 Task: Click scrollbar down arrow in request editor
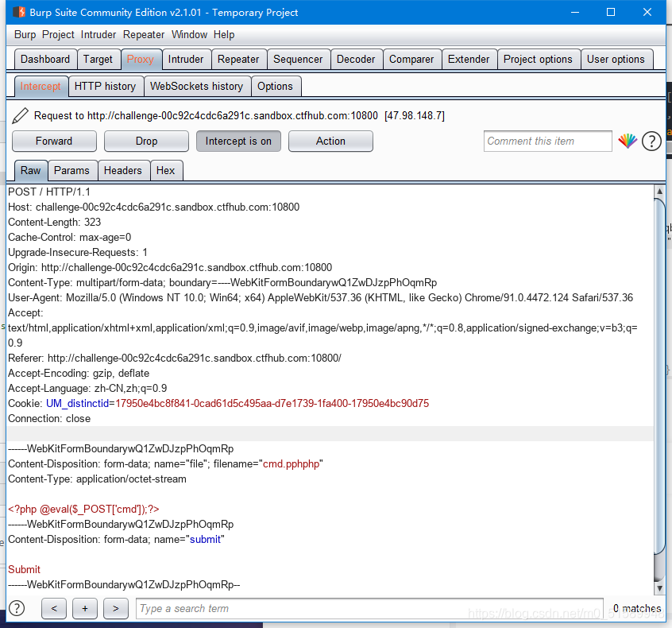pos(659,588)
